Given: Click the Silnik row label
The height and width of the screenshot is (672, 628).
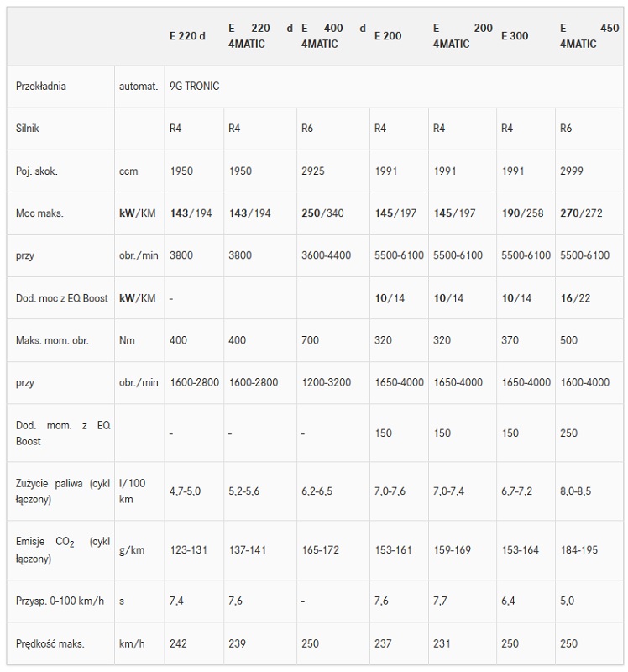Looking at the screenshot, I should tap(28, 129).
